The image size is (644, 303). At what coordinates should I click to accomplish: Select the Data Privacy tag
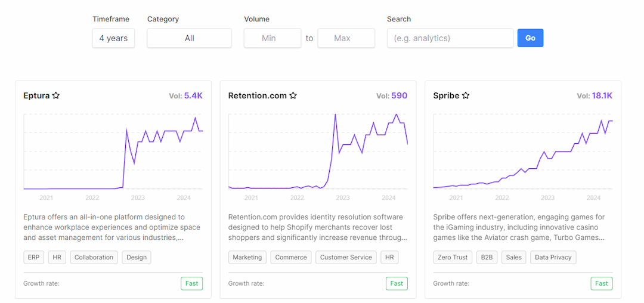coord(553,258)
